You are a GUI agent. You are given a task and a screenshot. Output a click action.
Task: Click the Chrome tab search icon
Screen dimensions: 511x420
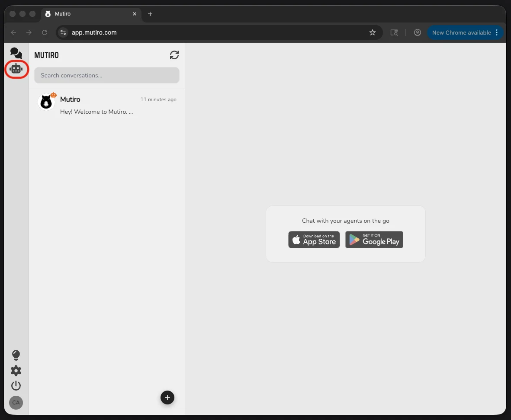point(394,32)
